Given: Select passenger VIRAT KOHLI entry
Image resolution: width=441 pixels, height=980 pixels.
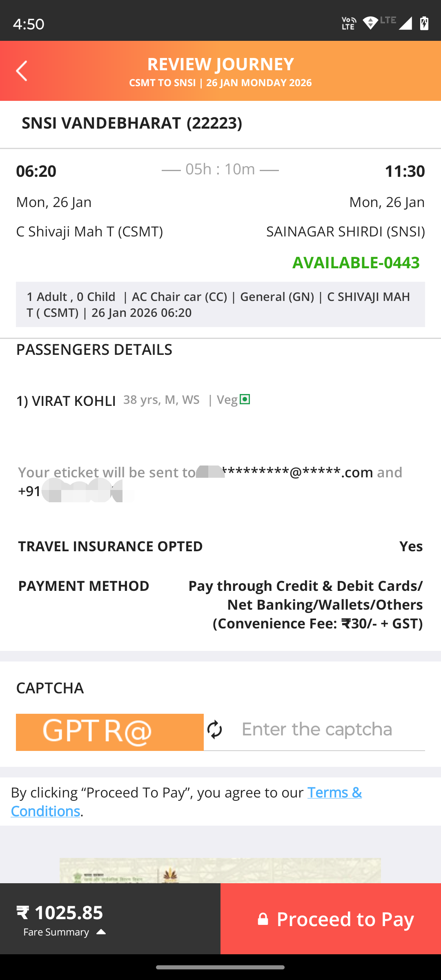Looking at the screenshot, I should [x=66, y=401].
